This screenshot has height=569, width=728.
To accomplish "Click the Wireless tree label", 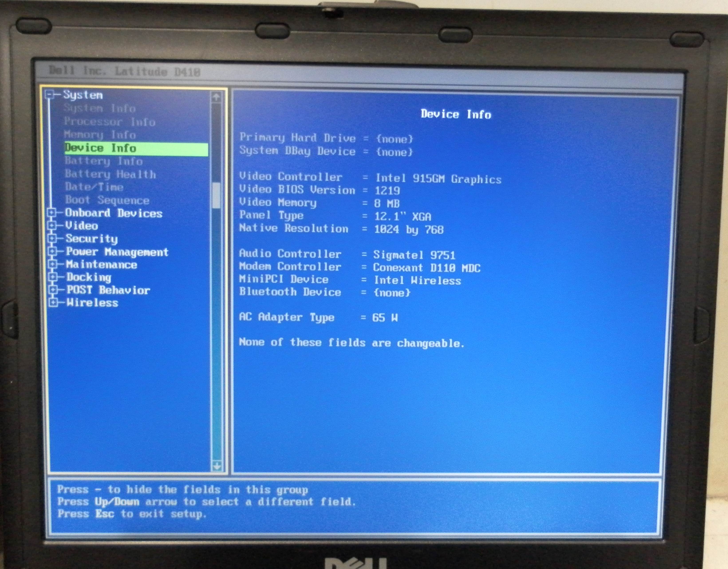I will click(92, 303).
